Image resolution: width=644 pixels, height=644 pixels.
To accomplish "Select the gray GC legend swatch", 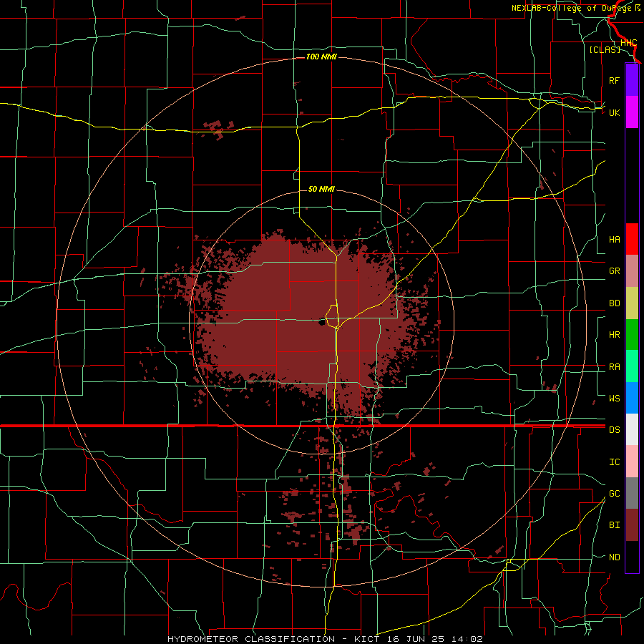I will (x=632, y=493).
